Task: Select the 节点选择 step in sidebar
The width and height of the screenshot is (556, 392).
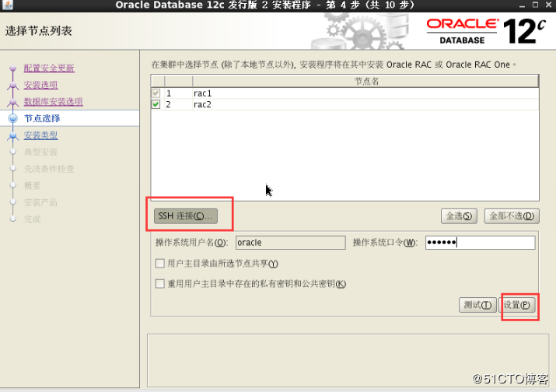Action: click(x=42, y=118)
